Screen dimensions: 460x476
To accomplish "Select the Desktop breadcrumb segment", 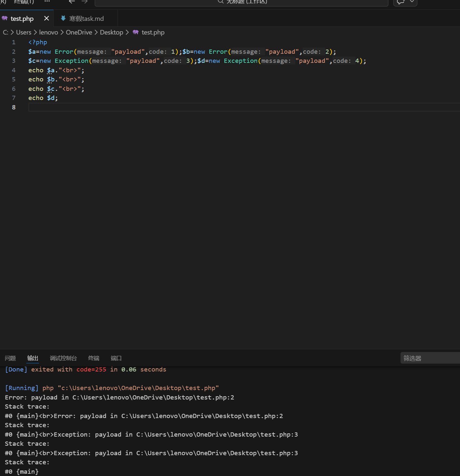I will click(111, 32).
